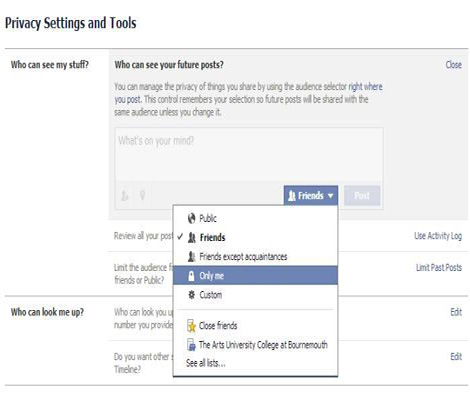Open See all lists... entry
This screenshot has height=394, width=470.
coord(206,363)
